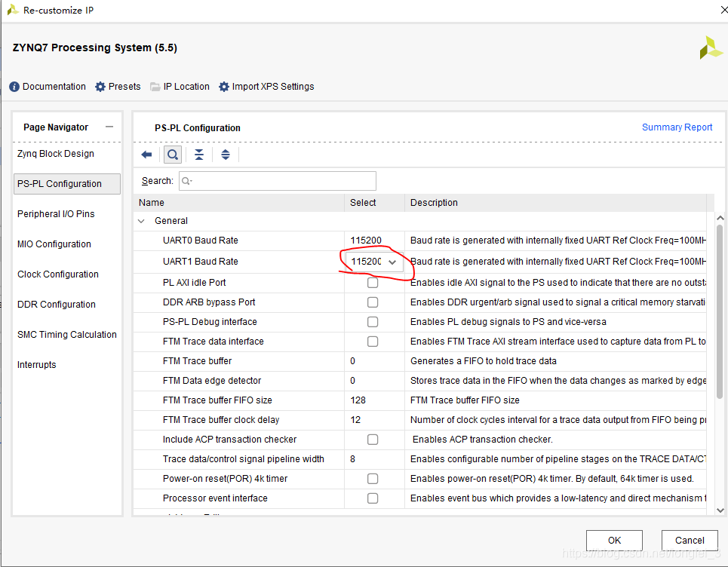
Task: Open the Clock Configuration page
Action: (58, 274)
